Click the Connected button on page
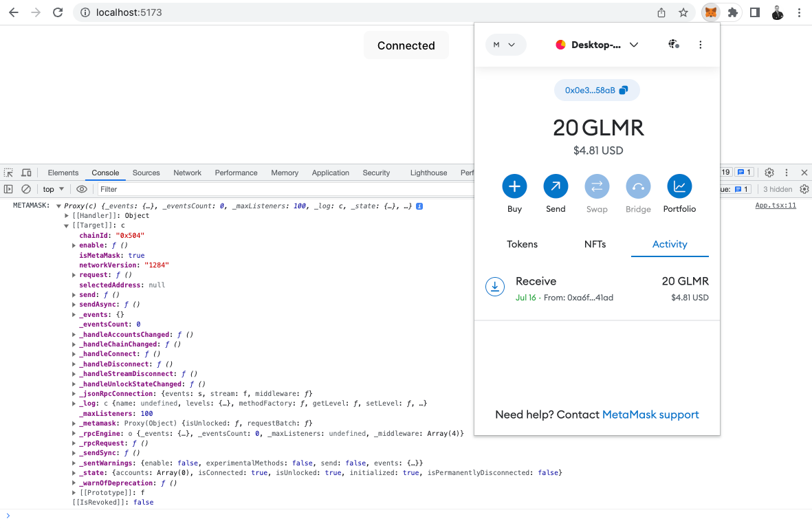Viewport: 812px width, 528px height. tap(406, 45)
